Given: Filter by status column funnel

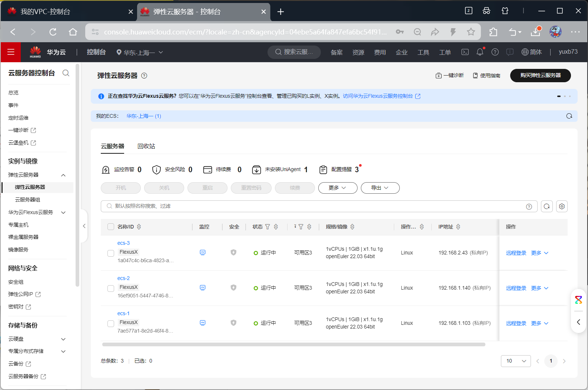Looking at the screenshot, I should 268,227.
